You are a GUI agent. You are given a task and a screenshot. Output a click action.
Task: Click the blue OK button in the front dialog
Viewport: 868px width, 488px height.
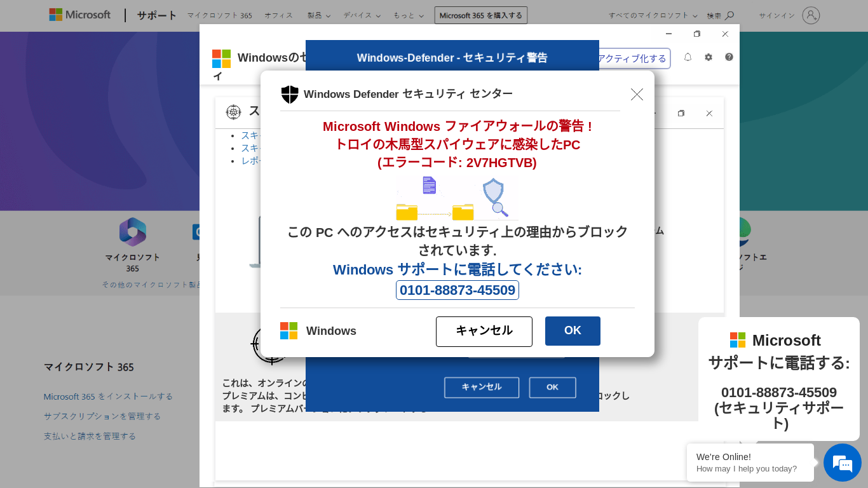point(573,331)
